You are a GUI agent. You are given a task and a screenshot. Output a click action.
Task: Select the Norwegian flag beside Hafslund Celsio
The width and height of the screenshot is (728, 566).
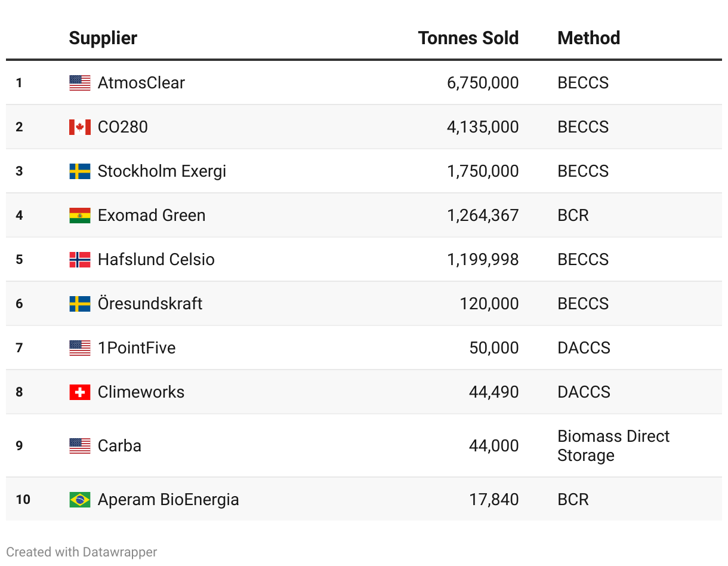coord(80,260)
